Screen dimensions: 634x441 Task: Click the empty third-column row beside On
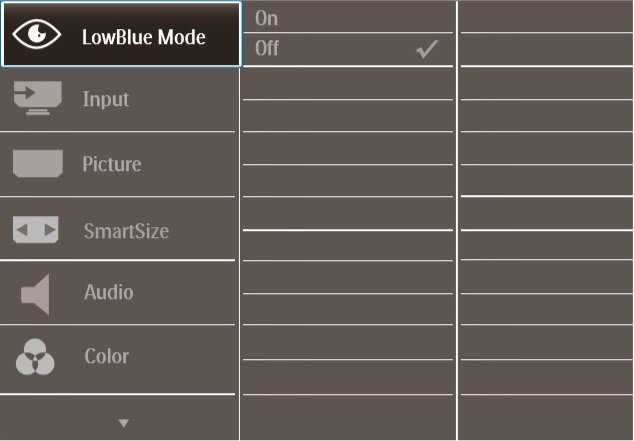tap(547, 18)
